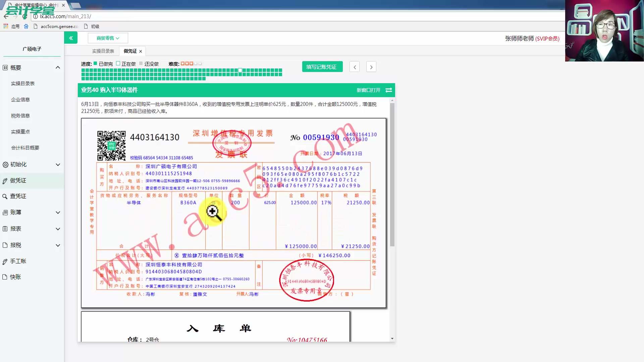Click the 做凭证 pencil icon
Screen dimensions: 644x362
pos(5,181)
